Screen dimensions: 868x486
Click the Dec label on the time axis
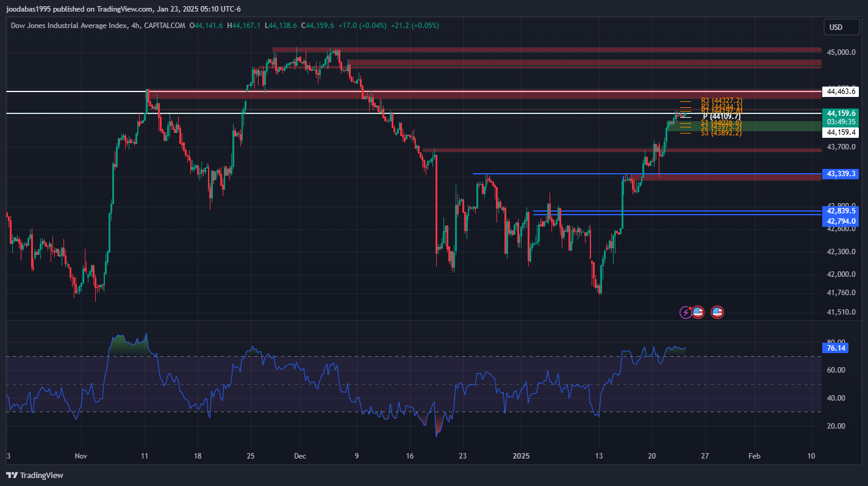[299, 456]
